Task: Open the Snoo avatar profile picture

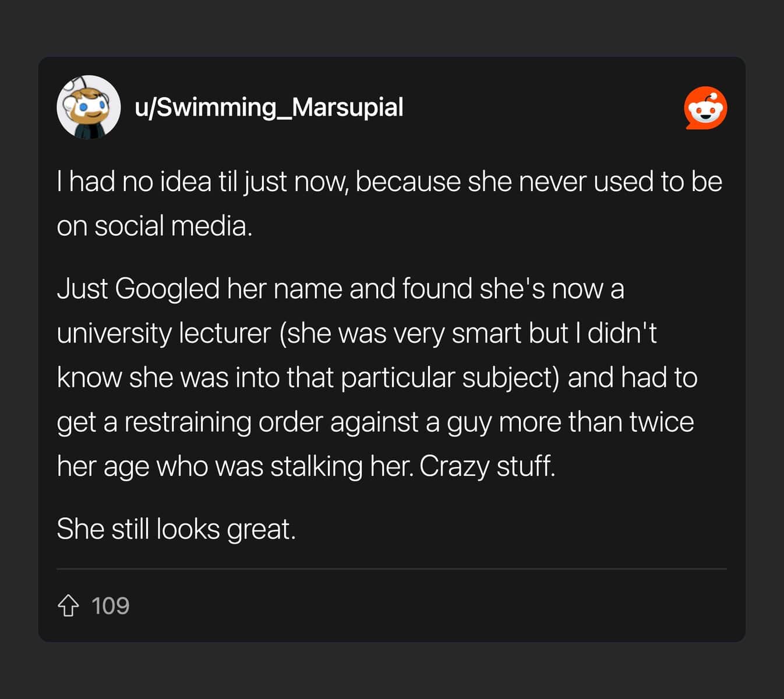Action: (89, 107)
